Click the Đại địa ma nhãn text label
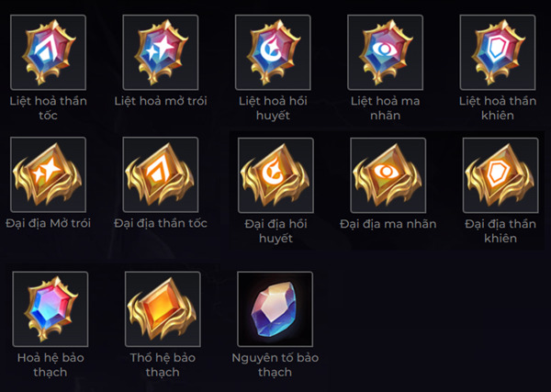551x392 pixels. 388,224
